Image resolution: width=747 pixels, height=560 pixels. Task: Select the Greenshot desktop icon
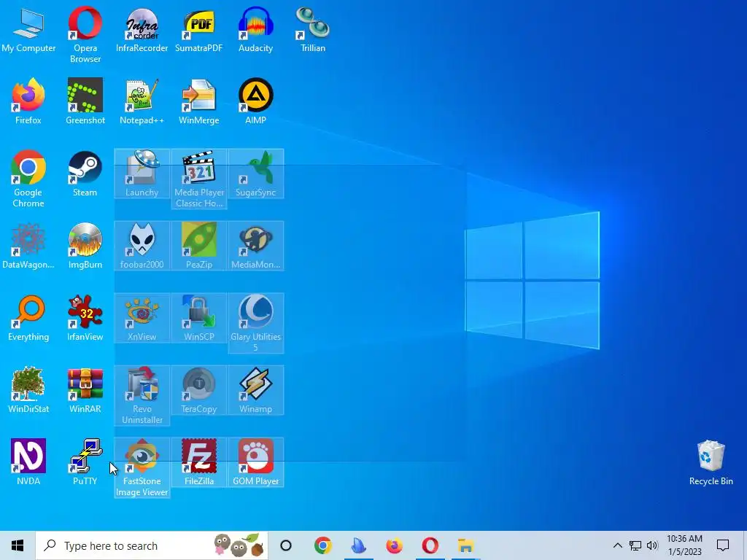pyautogui.click(x=85, y=101)
